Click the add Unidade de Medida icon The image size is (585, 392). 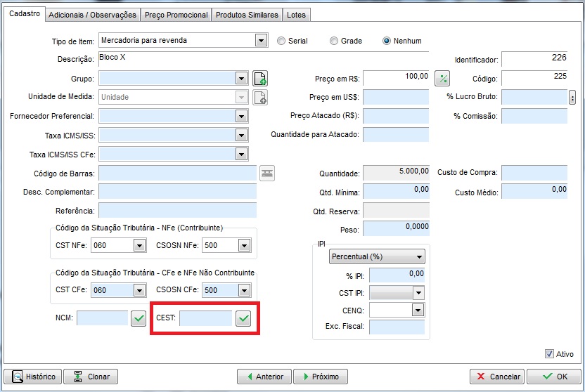(260, 97)
